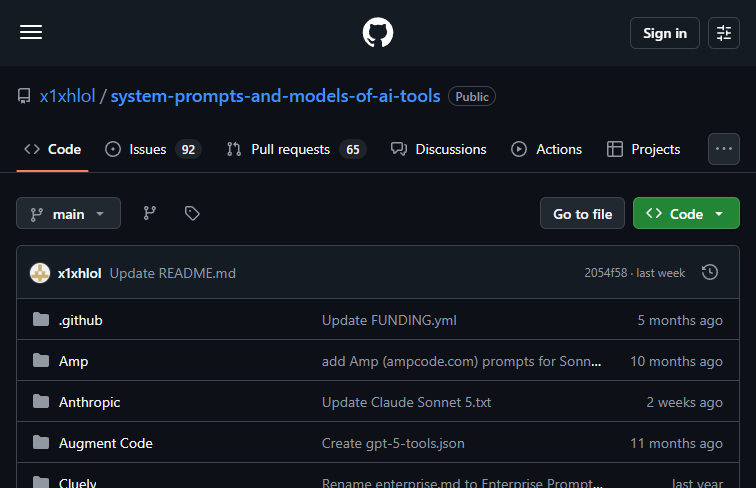This screenshot has width=756, height=488.
Task: Click '2 weeks ago' timestamp
Action: tap(684, 402)
